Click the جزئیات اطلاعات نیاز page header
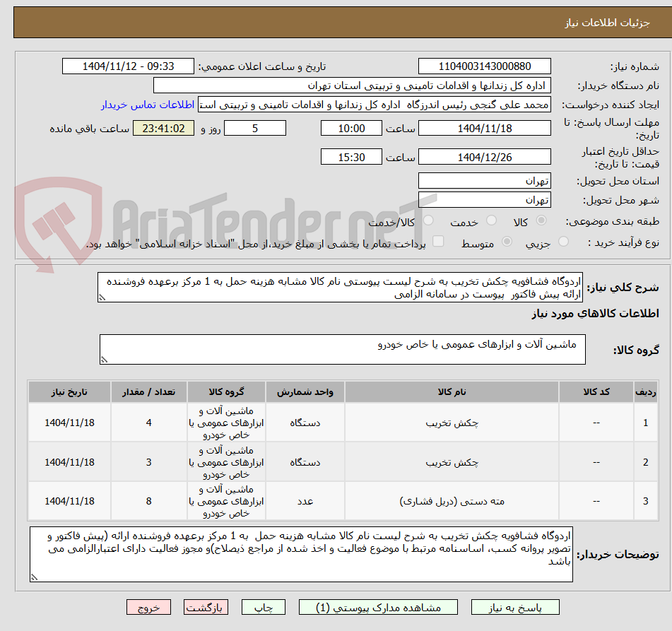672x631 pixels. tap(607, 23)
